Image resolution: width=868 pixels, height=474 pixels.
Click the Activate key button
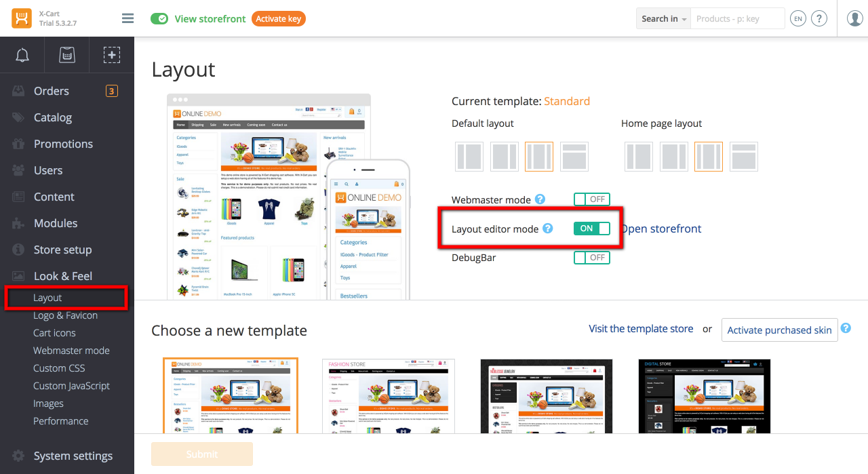(x=279, y=19)
